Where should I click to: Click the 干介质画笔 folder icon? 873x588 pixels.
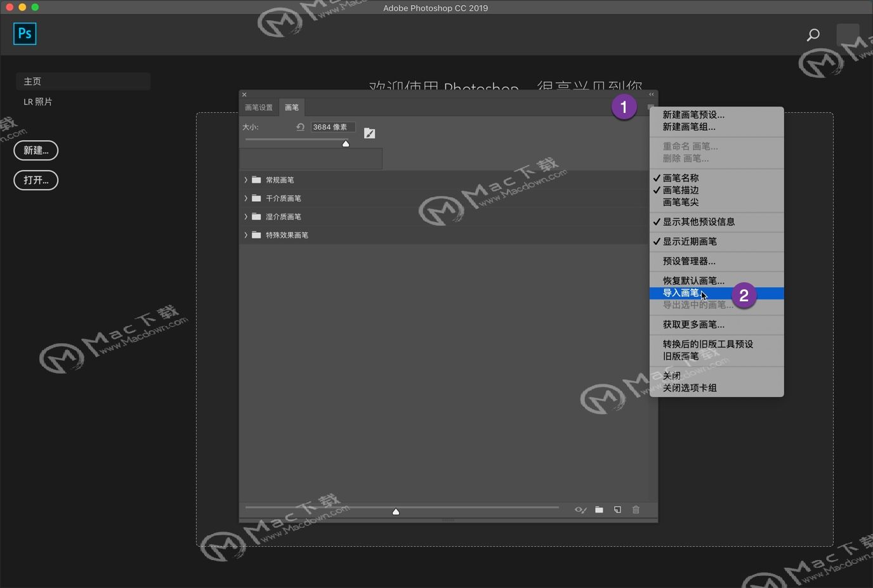coord(256,199)
